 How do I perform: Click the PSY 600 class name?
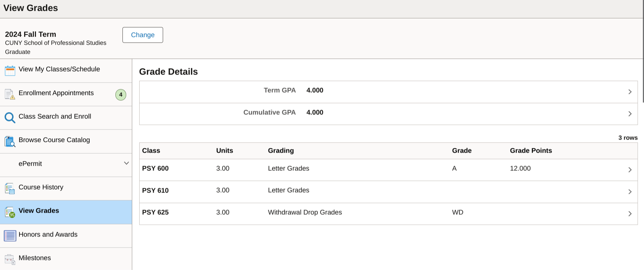pos(155,168)
